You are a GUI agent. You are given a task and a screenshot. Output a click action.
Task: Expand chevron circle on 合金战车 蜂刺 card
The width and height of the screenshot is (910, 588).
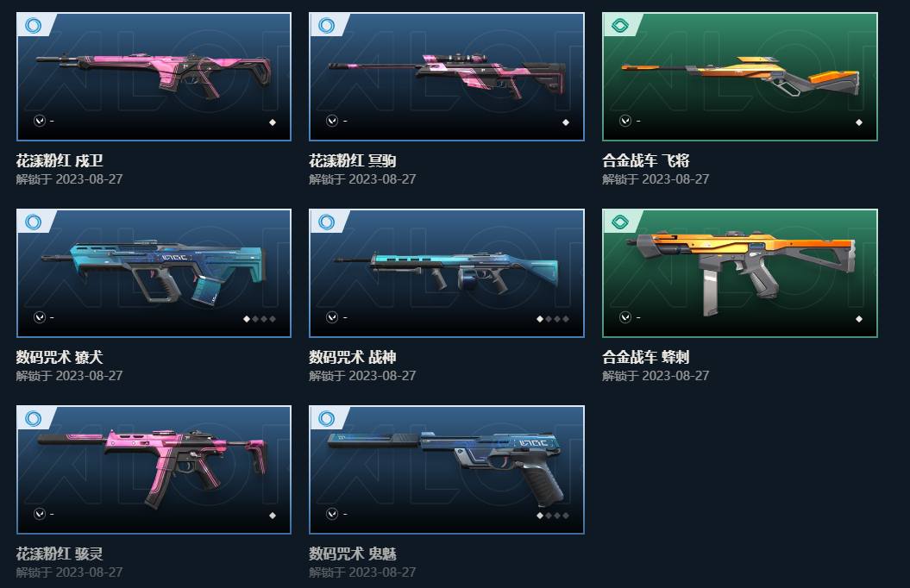[x=625, y=317]
